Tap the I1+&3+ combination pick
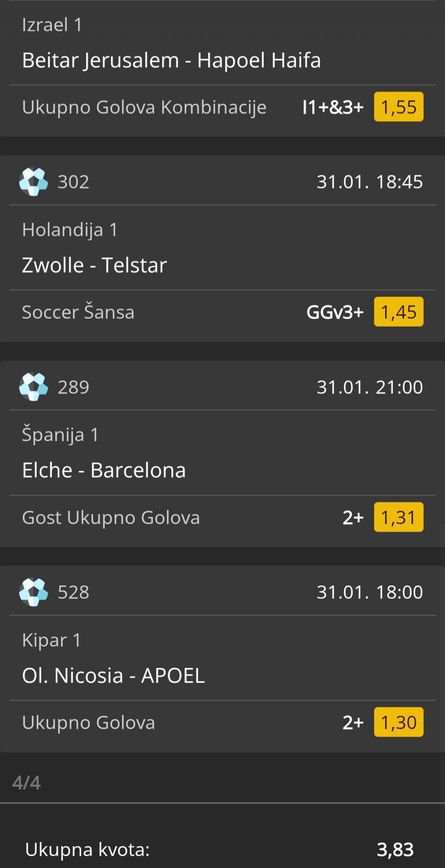Viewport: 445px width, 868px height. click(x=332, y=107)
